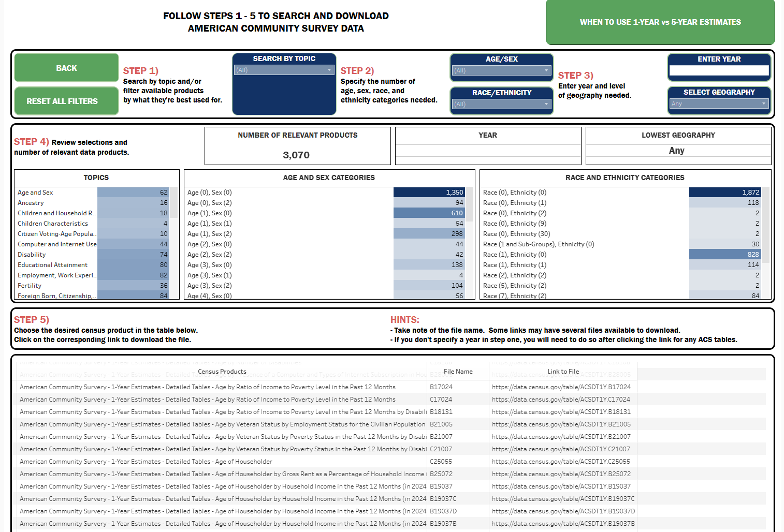Select the Race (0), Ethnicity (1) row

(x=621, y=203)
